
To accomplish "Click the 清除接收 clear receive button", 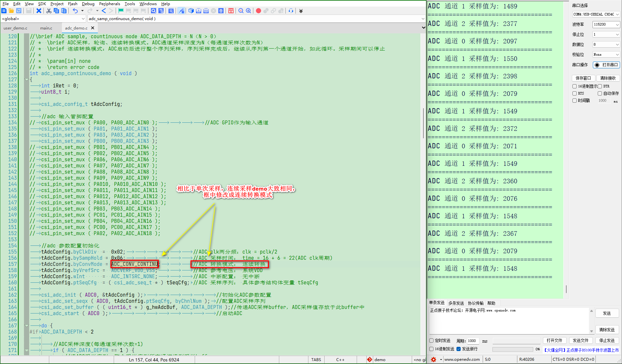I will coord(608,78).
